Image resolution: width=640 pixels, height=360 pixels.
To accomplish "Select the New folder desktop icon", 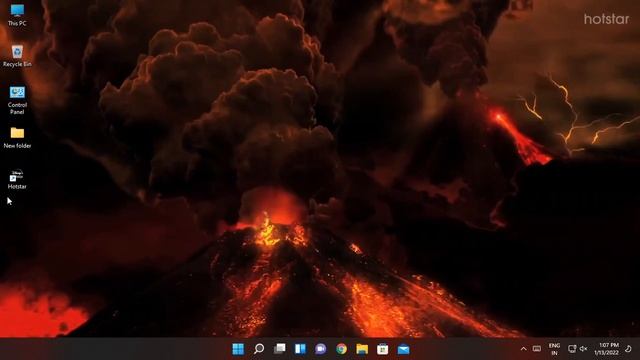I will click(17, 138).
